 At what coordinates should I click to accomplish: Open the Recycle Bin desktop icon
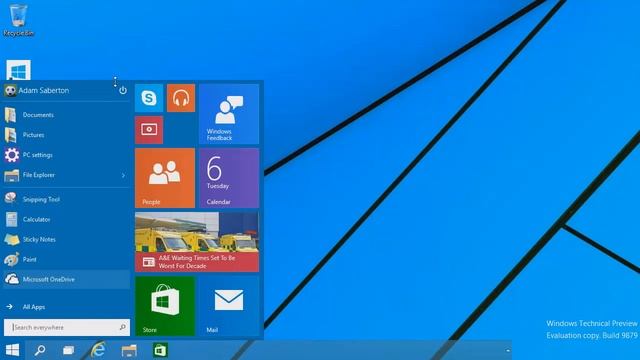18,20
